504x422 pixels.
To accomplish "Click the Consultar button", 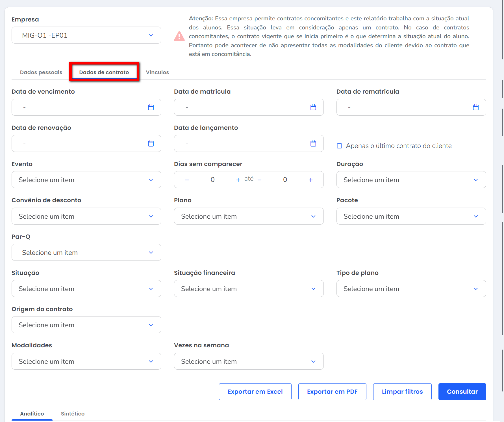I will (462, 392).
